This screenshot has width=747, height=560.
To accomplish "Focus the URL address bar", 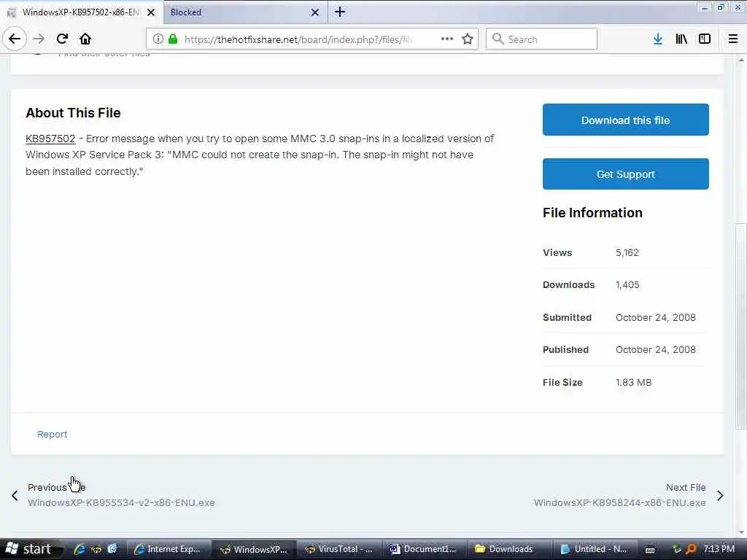I will tap(300, 39).
